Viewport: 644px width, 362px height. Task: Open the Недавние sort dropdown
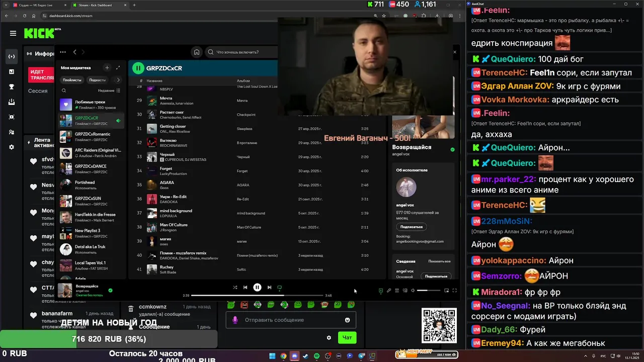tap(109, 90)
